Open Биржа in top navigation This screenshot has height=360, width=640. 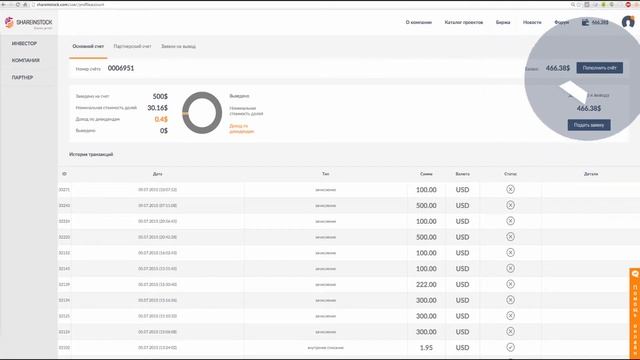503,22
